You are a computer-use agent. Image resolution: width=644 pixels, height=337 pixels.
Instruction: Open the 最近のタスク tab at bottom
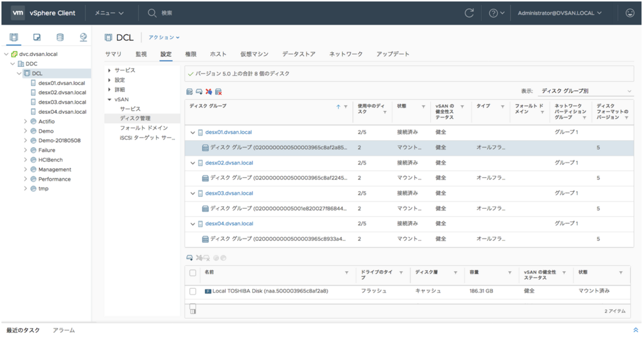click(23, 331)
